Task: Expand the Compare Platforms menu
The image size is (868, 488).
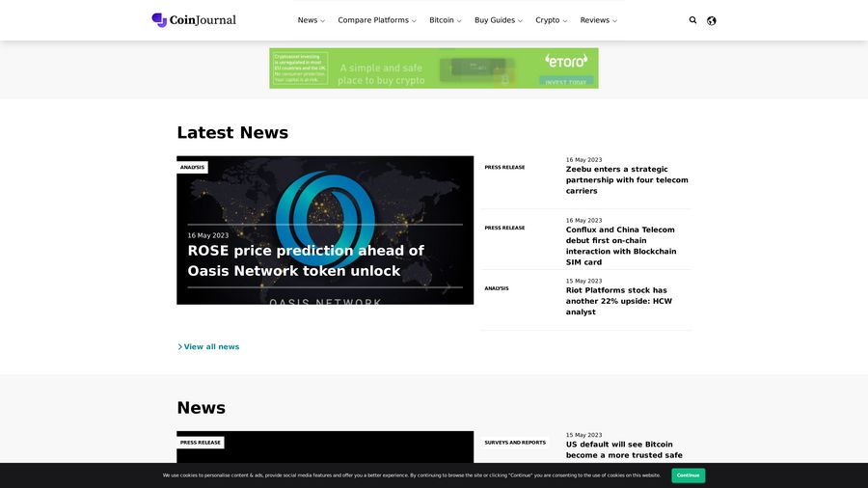Action: [376, 20]
